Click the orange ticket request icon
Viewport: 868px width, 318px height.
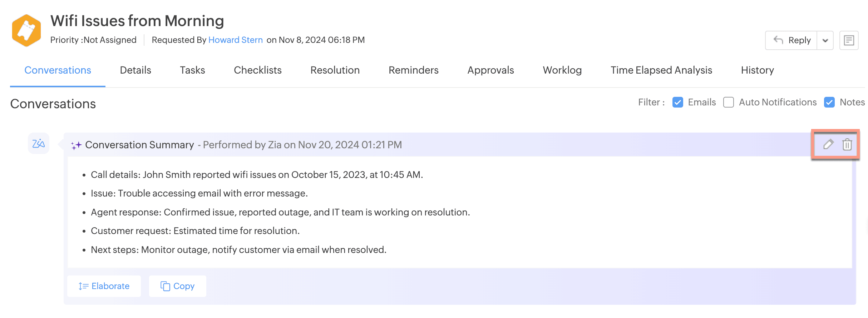click(x=26, y=30)
